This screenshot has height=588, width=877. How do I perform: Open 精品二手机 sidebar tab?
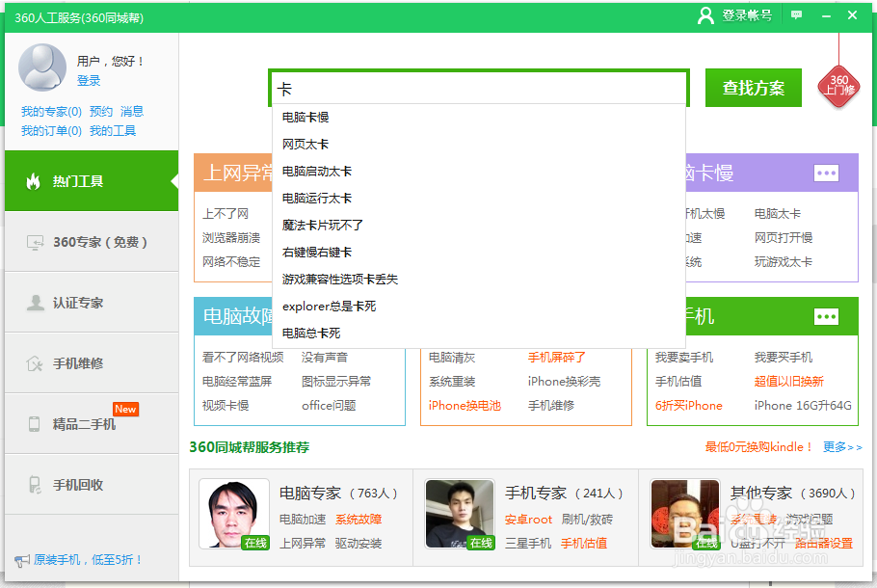pyautogui.click(x=92, y=424)
